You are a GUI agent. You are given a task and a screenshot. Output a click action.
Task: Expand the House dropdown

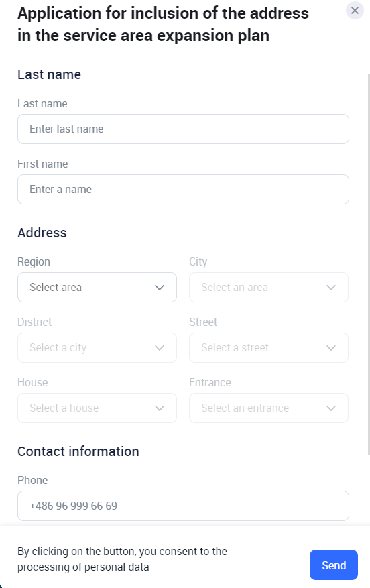(x=97, y=408)
